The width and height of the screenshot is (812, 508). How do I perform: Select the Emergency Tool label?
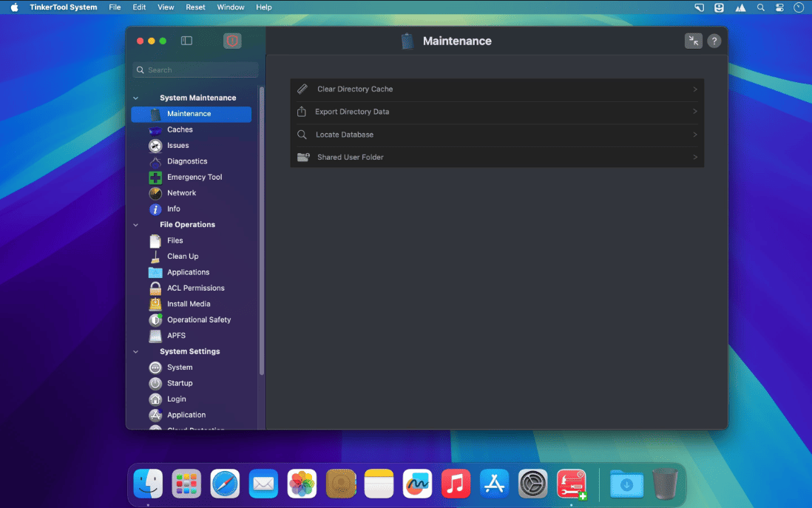[194, 177]
